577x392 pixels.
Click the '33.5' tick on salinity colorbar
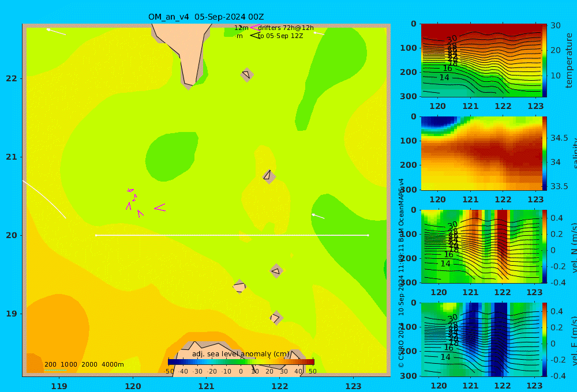(x=559, y=186)
